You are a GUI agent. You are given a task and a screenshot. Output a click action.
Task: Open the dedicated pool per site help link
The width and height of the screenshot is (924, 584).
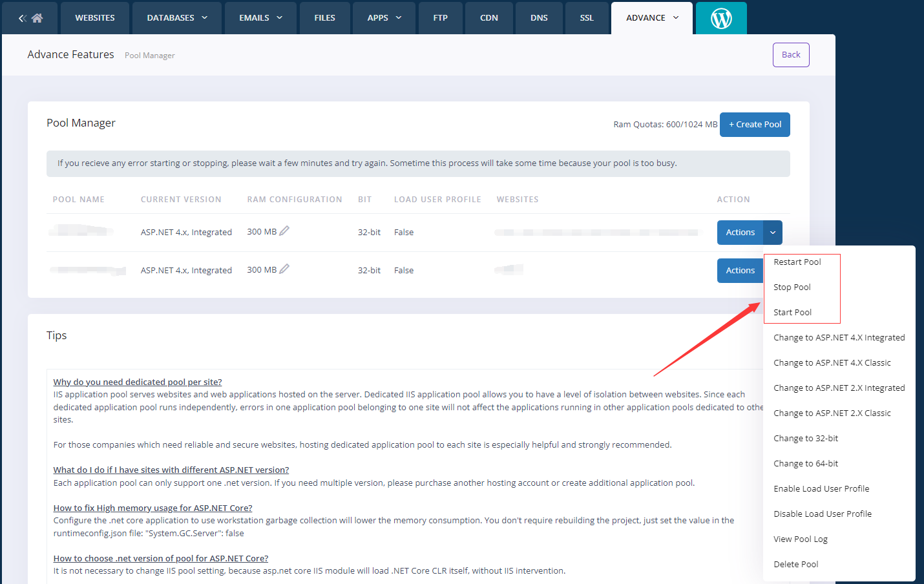click(137, 381)
